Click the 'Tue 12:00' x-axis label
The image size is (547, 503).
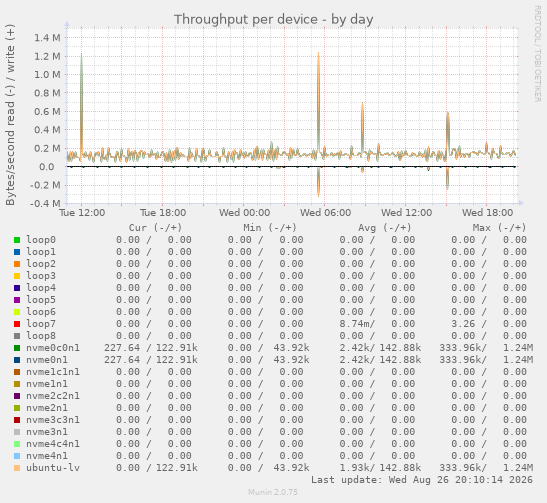[x=82, y=213]
